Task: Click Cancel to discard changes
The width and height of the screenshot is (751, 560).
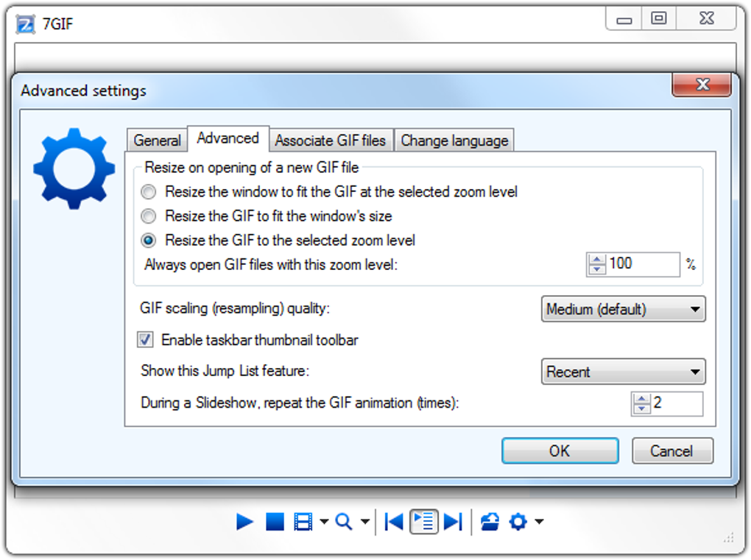Action: [671, 451]
